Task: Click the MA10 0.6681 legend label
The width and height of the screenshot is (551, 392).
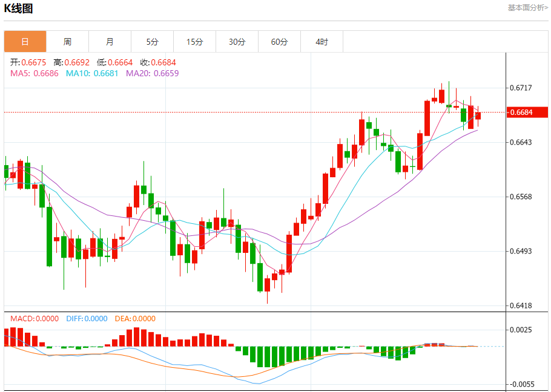Action: [91, 73]
